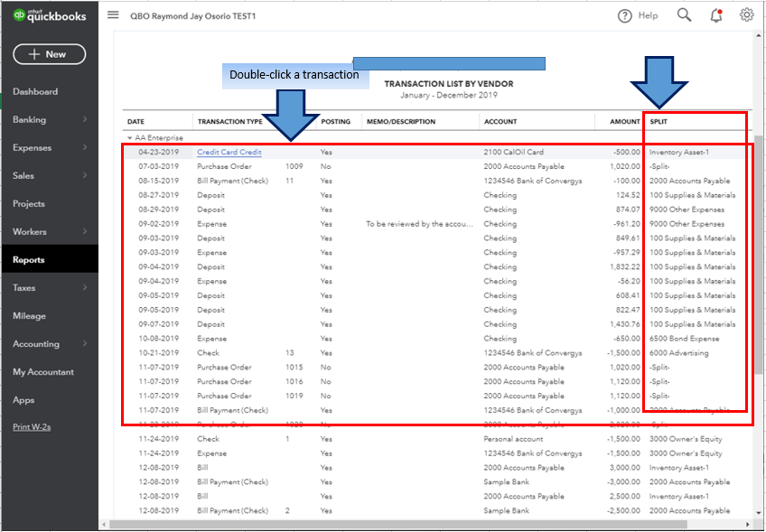
Task: Click the QuickBooks logo
Action: [50, 15]
